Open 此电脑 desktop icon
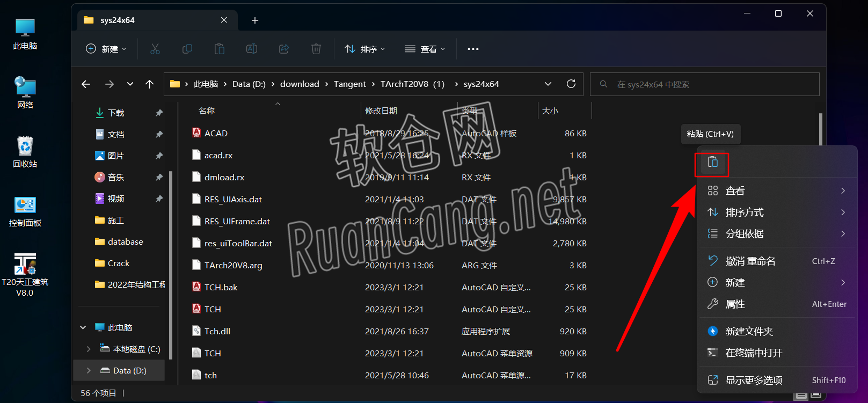 25,34
